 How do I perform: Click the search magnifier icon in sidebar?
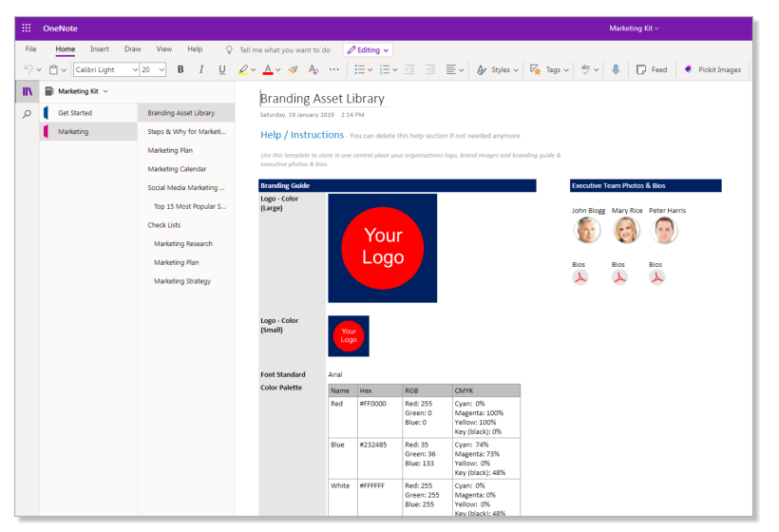(x=27, y=114)
